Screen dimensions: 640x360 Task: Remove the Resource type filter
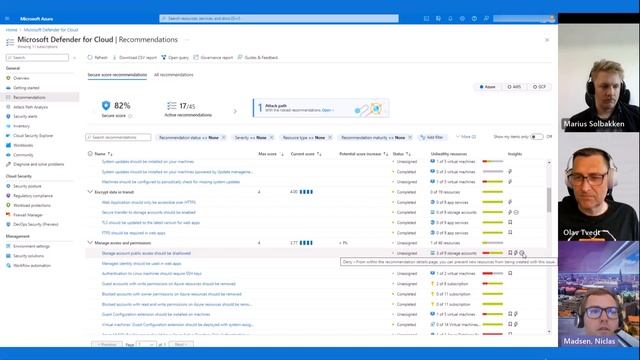tap(330, 138)
